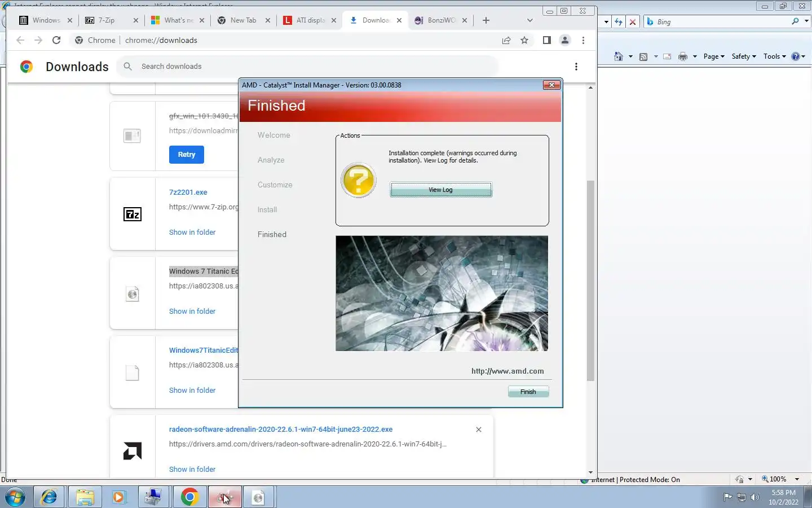Switch to the 7-Zip tab

(111, 20)
